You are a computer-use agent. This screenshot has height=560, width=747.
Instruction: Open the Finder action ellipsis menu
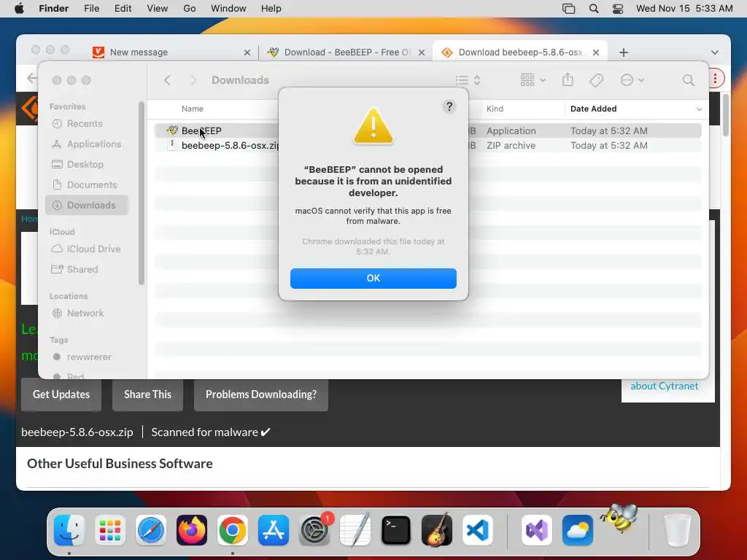pyautogui.click(x=632, y=80)
